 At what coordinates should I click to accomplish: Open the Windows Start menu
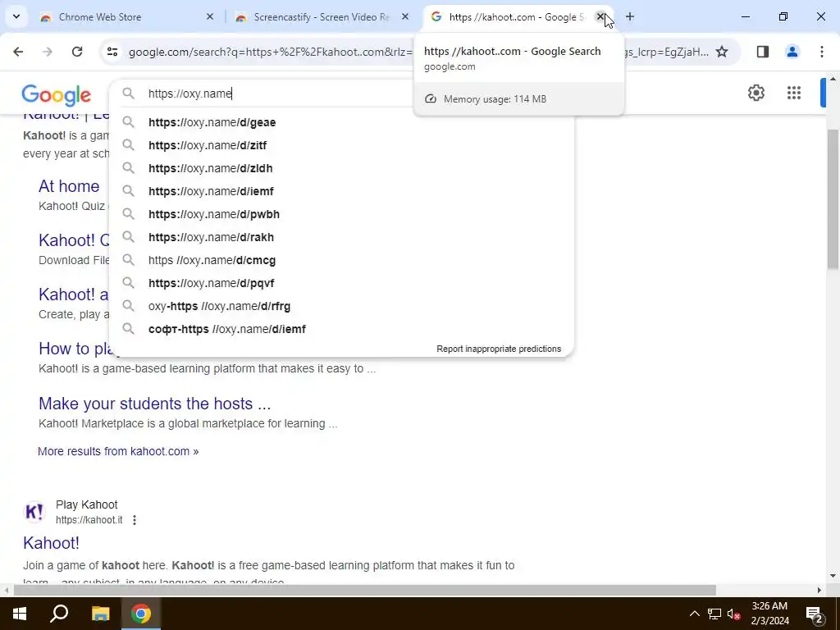[x=20, y=614]
